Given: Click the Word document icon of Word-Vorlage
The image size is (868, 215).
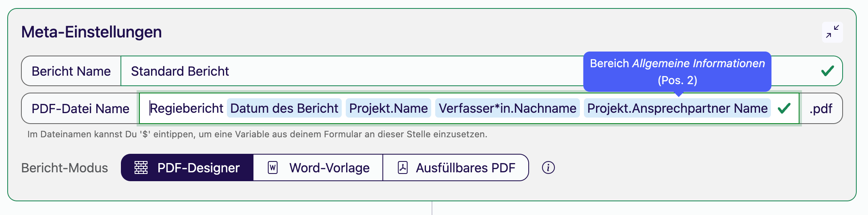Looking at the screenshot, I should 273,167.
